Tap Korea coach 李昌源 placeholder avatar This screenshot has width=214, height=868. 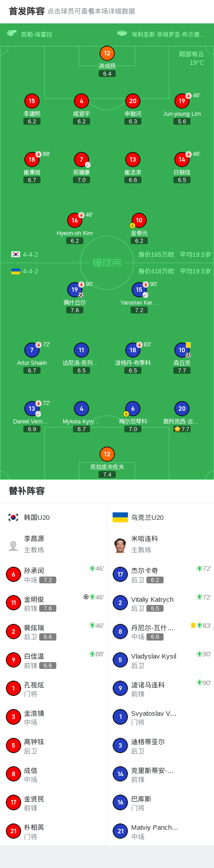14,545
